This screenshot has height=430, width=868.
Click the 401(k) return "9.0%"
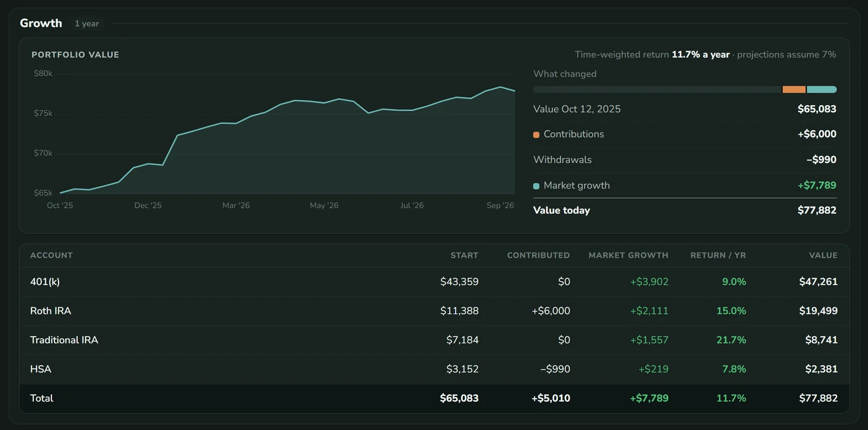(734, 282)
